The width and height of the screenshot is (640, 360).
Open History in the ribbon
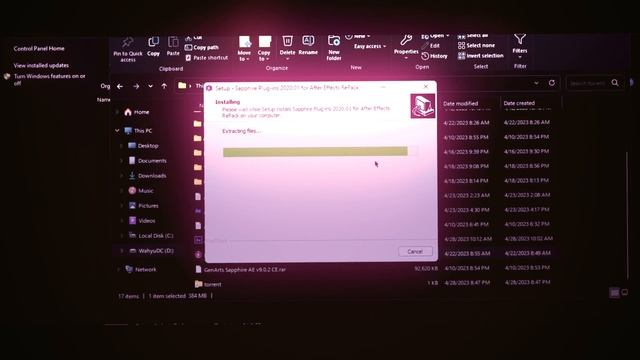coord(435,56)
